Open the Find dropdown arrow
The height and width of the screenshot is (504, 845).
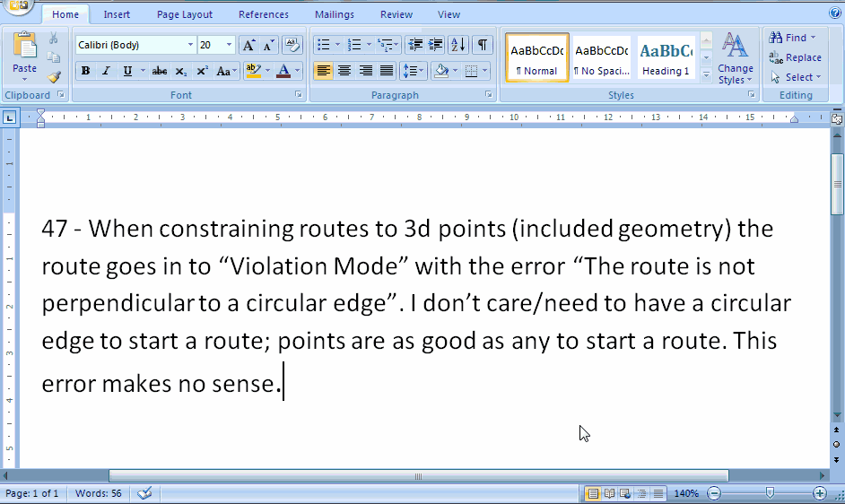pos(813,38)
